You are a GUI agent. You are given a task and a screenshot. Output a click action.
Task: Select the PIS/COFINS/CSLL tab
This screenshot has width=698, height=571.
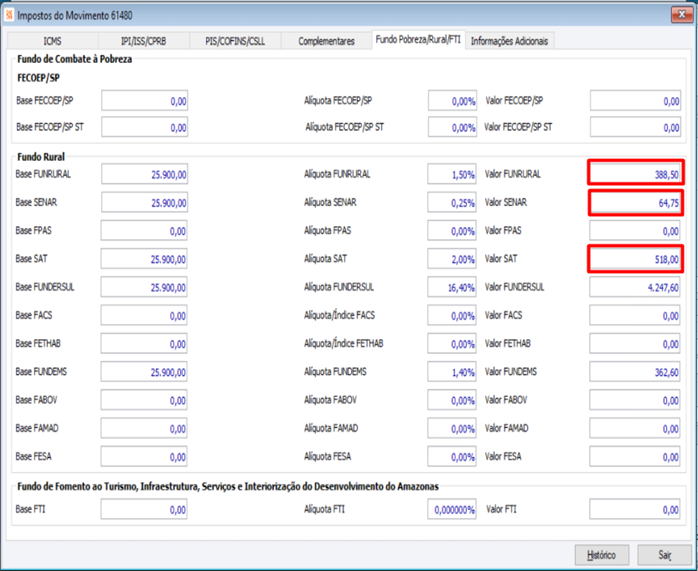click(235, 41)
